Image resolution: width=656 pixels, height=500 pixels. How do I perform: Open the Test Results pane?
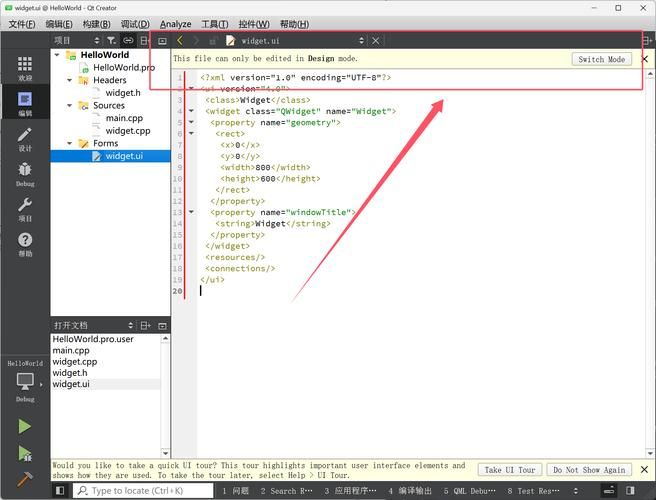[533, 490]
